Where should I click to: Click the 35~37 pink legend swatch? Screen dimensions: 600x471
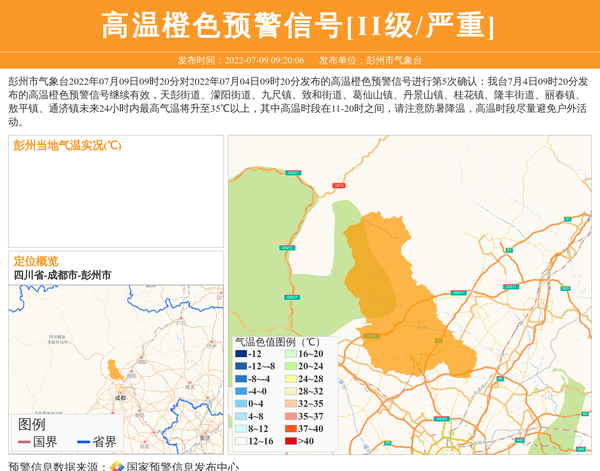click(290, 416)
